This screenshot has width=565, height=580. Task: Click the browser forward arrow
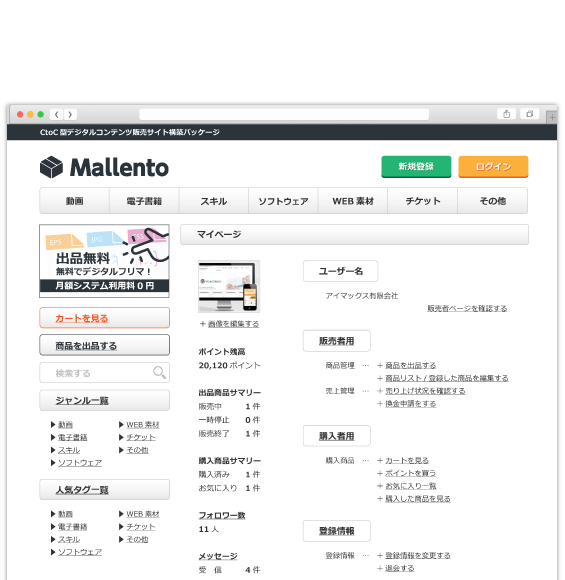[x=70, y=114]
